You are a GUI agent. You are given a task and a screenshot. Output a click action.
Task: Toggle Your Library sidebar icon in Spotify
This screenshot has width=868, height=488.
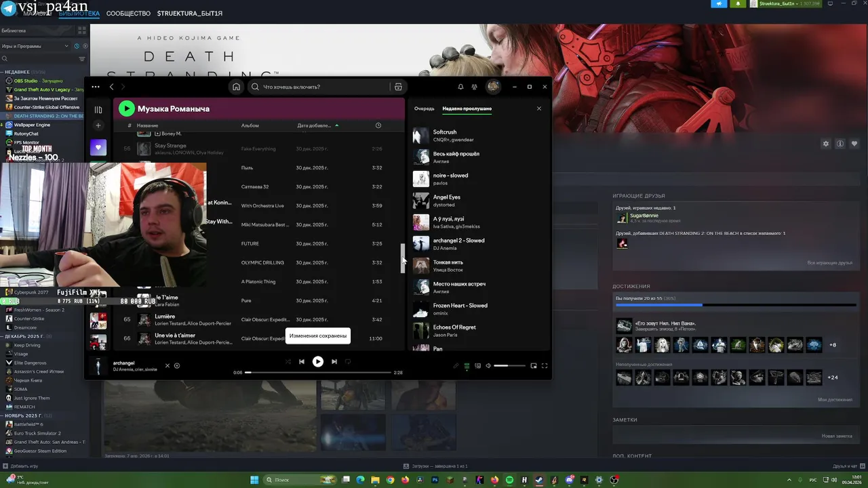[98, 110]
